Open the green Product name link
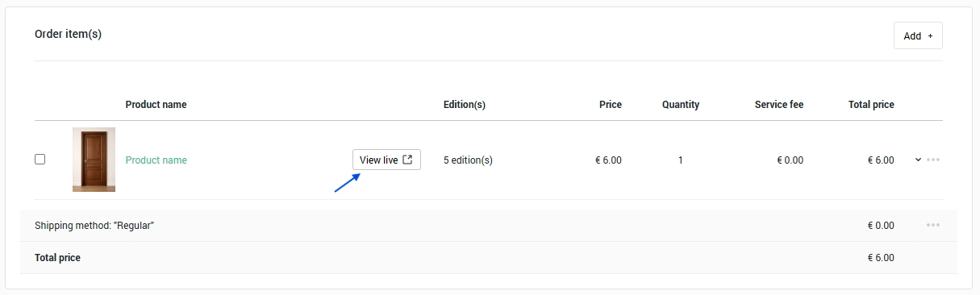This screenshot has width=980, height=295. 156,160
